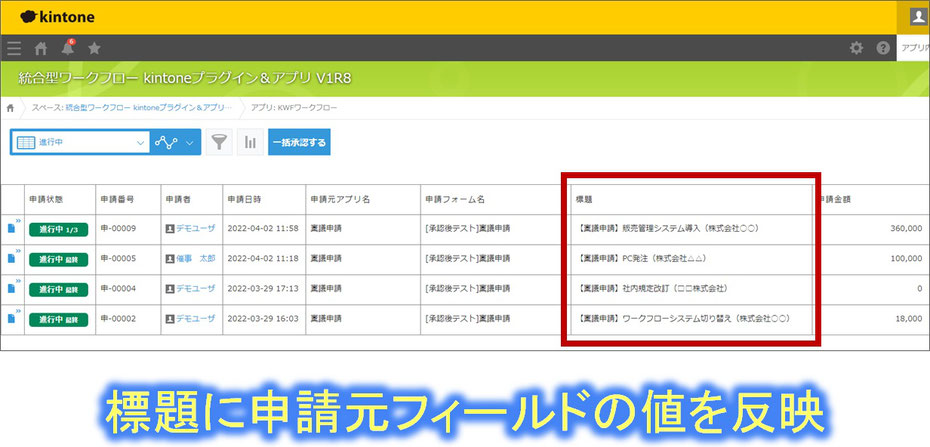Click user profile avatar icon
This screenshot has width=930, height=447.
point(918,16)
